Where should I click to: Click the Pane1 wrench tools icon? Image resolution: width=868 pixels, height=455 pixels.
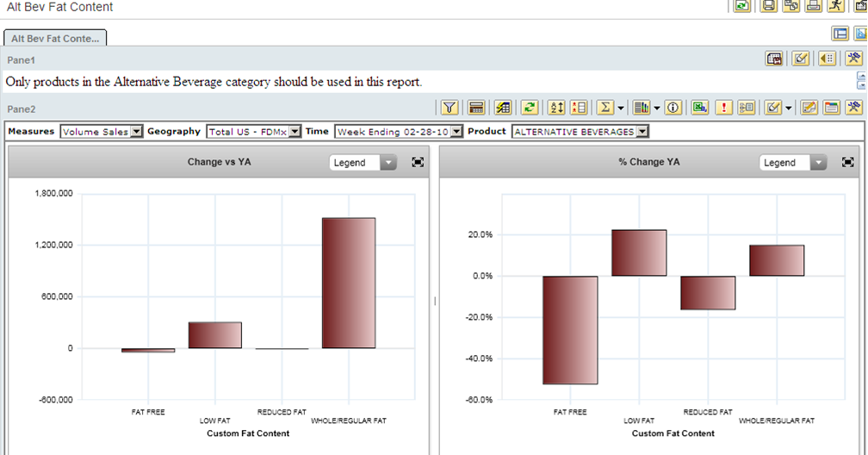coord(853,59)
